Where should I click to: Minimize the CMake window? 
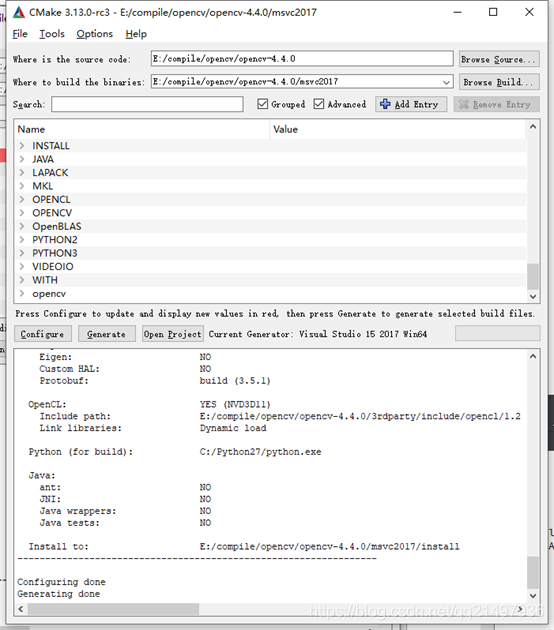click(457, 12)
